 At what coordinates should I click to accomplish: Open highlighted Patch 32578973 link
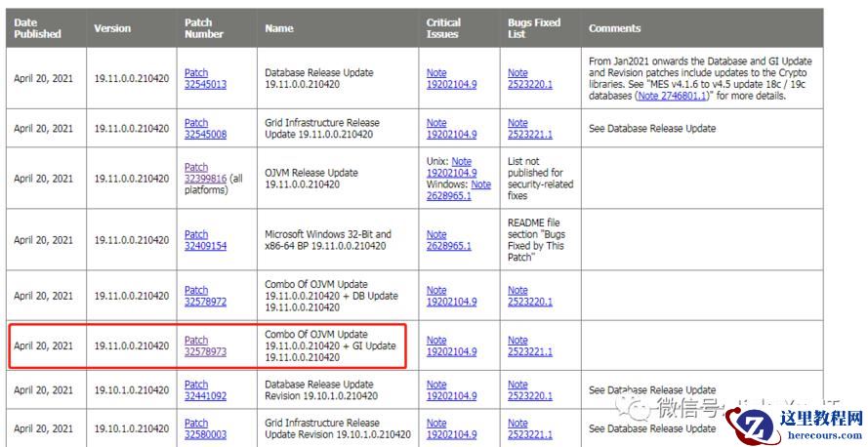pyautogui.click(x=205, y=346)
